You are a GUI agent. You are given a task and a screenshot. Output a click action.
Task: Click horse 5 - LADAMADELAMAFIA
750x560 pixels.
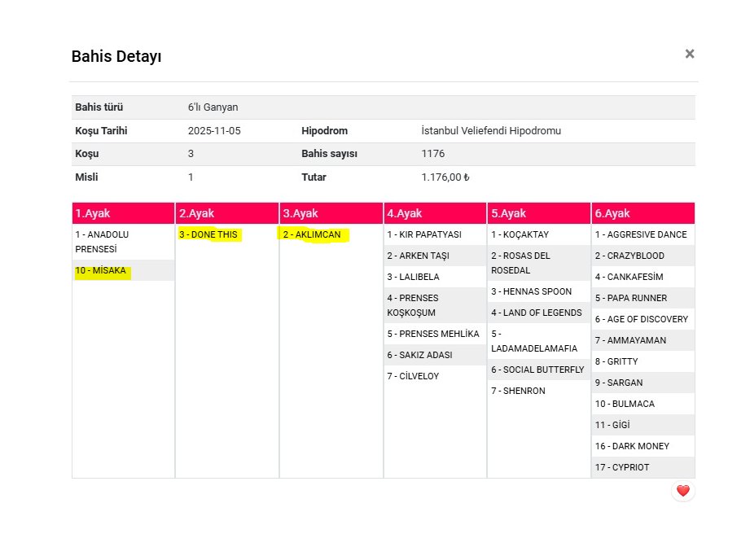pyautogui.click(x=539, y=341)
